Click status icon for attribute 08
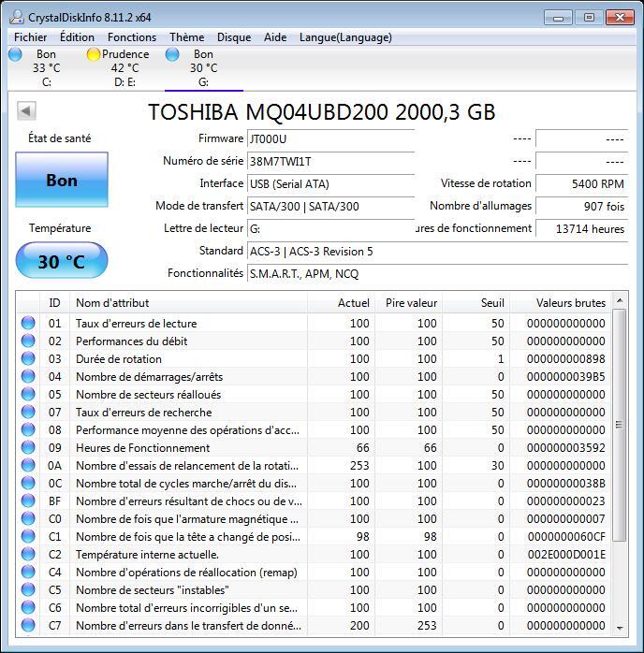644x653 pixels. point(28,429)
